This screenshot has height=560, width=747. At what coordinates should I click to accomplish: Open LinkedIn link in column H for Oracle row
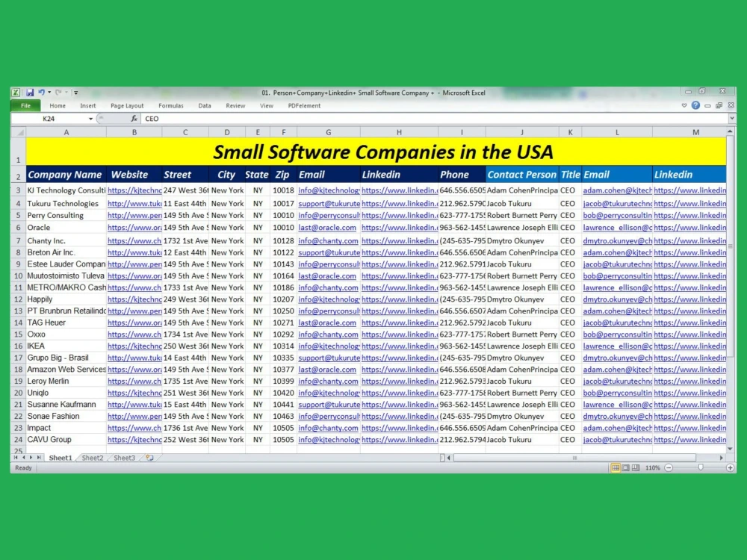click(x=399, y=228)
